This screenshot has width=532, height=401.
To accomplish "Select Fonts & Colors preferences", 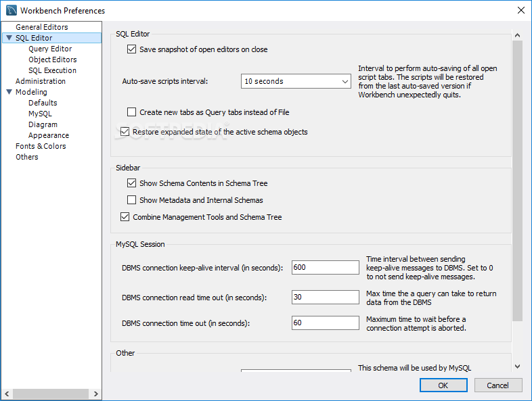I will 41,146.
